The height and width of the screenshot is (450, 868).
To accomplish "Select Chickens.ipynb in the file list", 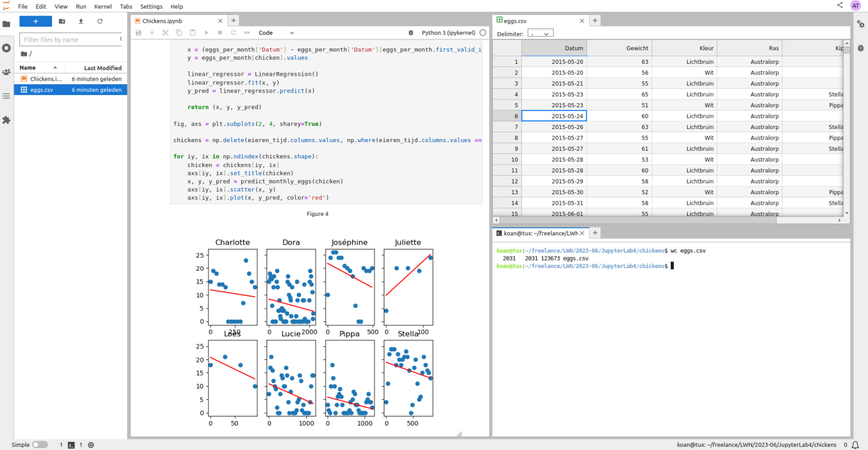I will 71,79.
